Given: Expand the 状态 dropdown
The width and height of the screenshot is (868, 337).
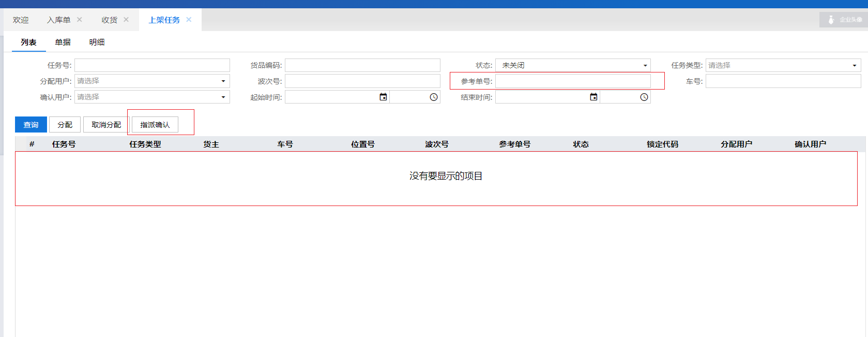Looking at the screenshot, I should tap(645, 65).
